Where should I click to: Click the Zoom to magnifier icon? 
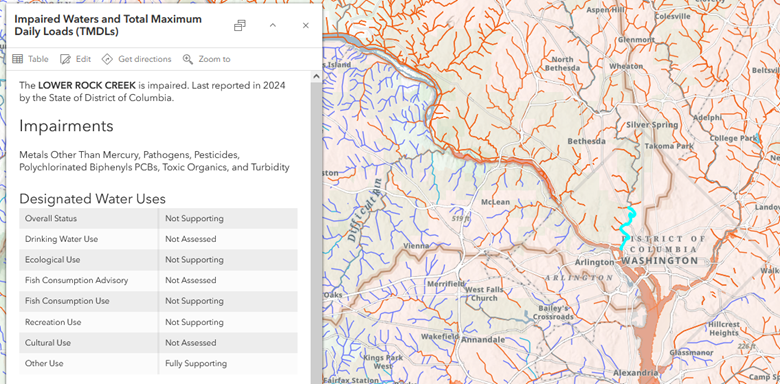pos(188,59)
